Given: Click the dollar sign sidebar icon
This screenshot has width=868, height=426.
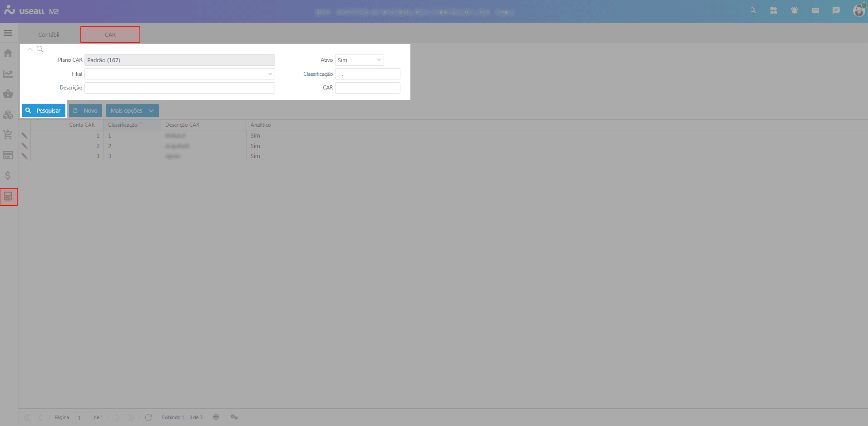Looking at the screenshot, I should [8, 176].
